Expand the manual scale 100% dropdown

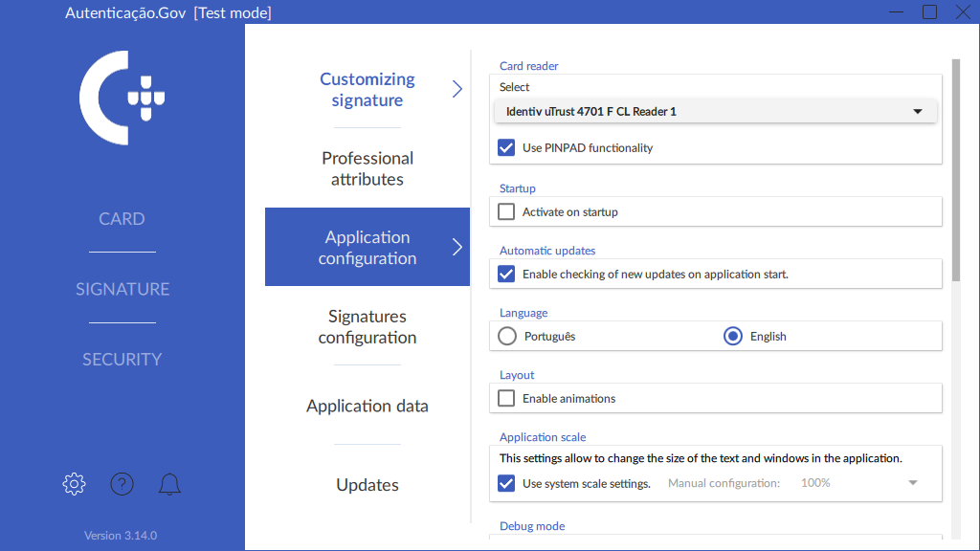click(x=912, y=483)
